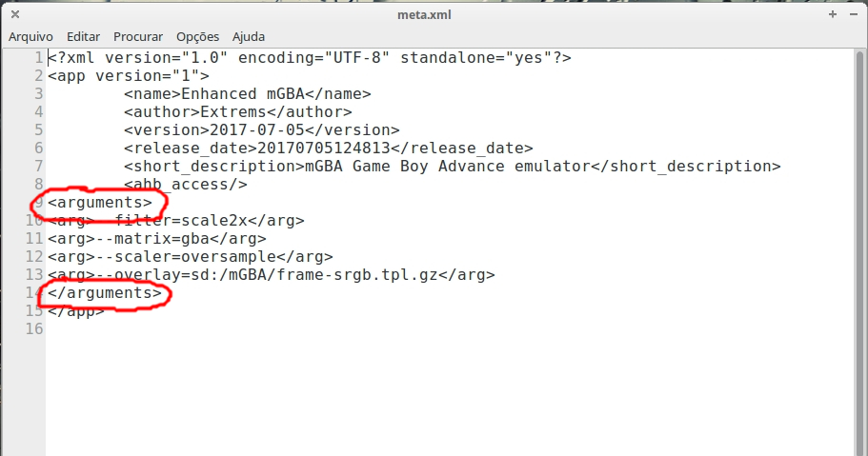868x456 pixels.
Task: Click the overlay frame-srgb.tpl.gz argument line
Action: [x=272, y=275]
